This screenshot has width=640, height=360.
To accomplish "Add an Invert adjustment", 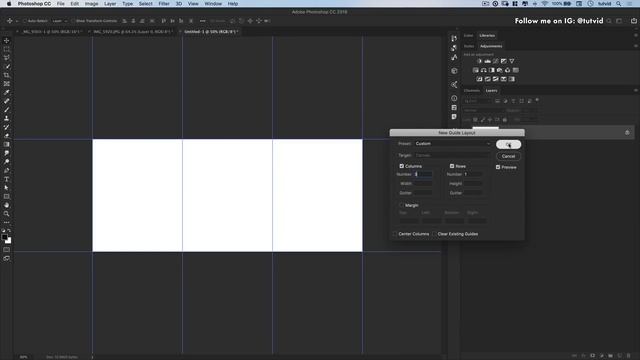I will click(x=479, y=79).
